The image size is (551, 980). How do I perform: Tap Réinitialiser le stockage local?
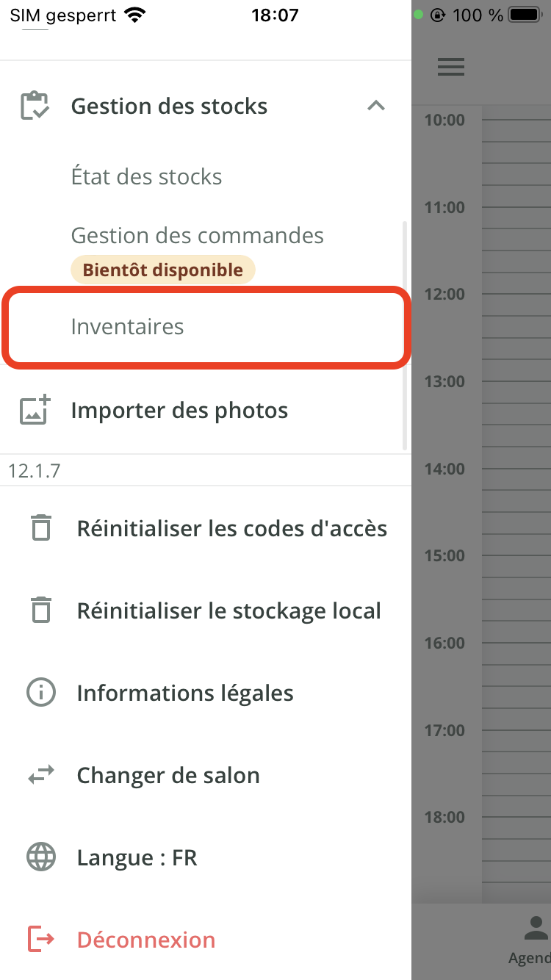[x=228, y=610]
